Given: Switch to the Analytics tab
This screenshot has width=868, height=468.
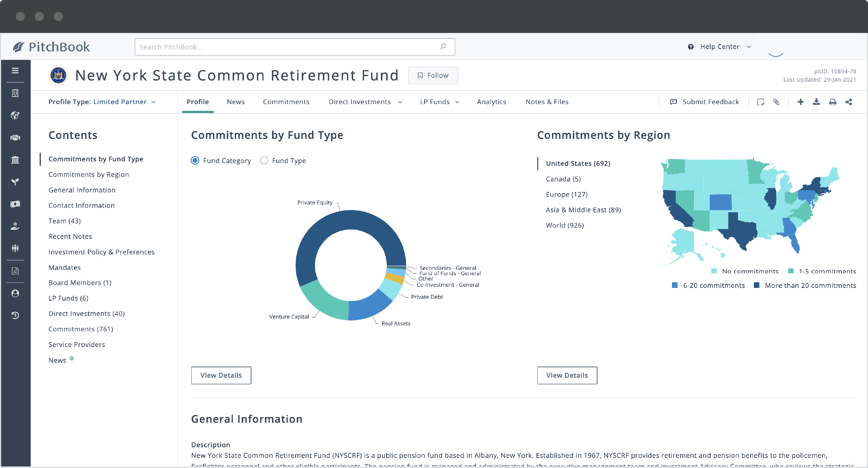Looking at the screenshot, I should pyautogui.click(x=491, y=101).
